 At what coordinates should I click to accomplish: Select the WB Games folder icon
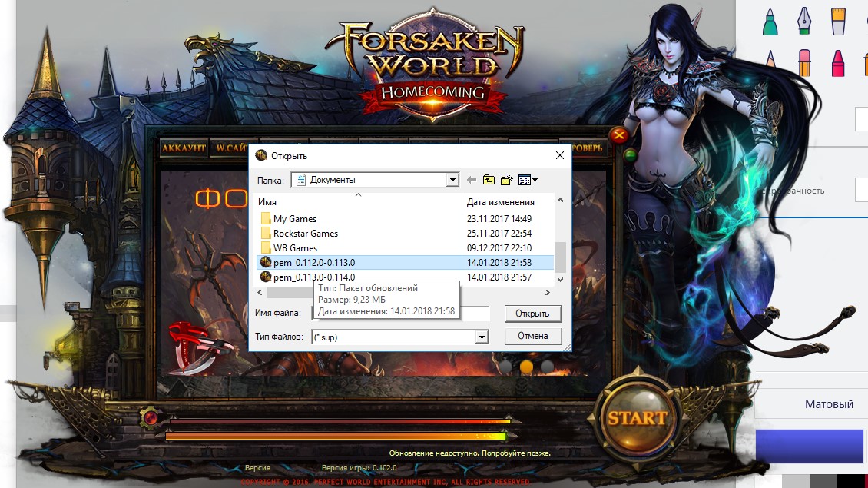pos(266,247)
